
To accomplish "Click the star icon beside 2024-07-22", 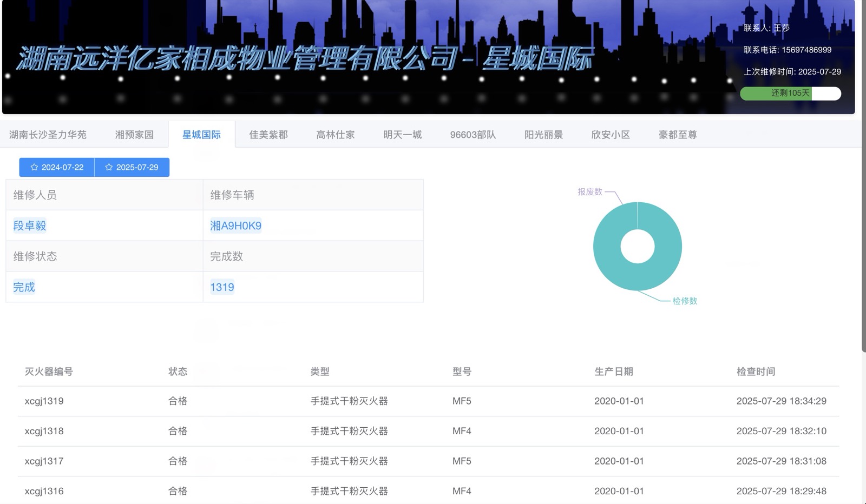I will click(x=34, y=168).
